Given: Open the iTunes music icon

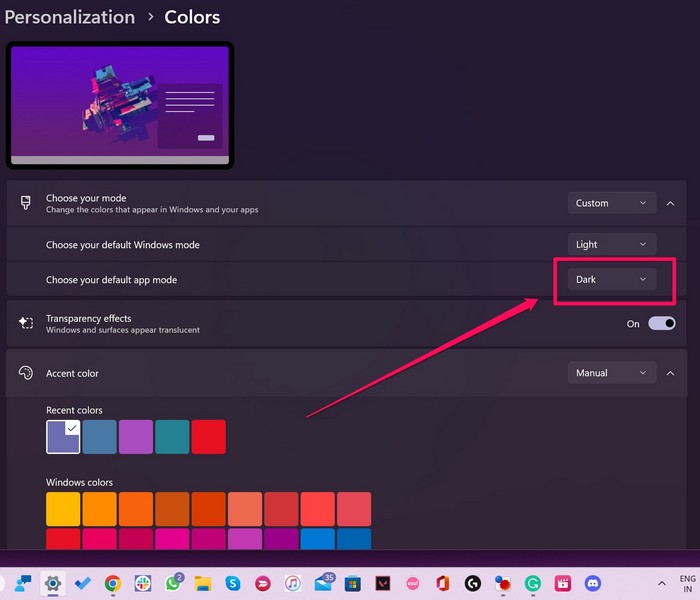Looking at the screenshot, I should tap(292, 583).
